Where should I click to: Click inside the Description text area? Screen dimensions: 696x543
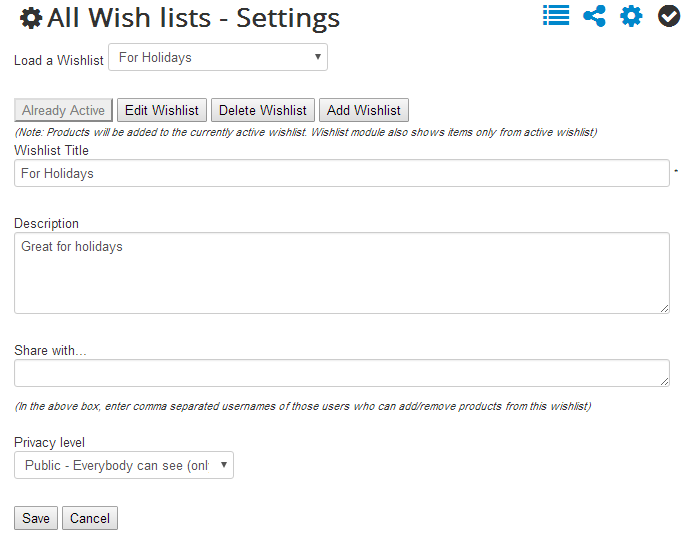341,273
